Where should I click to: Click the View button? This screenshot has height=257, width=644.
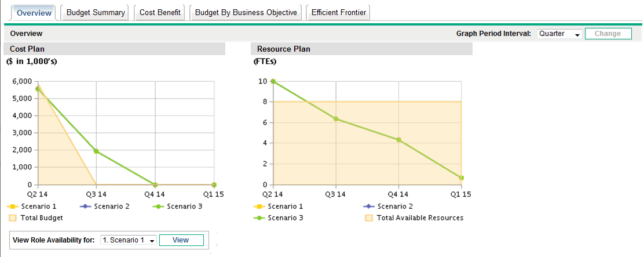pyautogui.click(x=181, y=240)
